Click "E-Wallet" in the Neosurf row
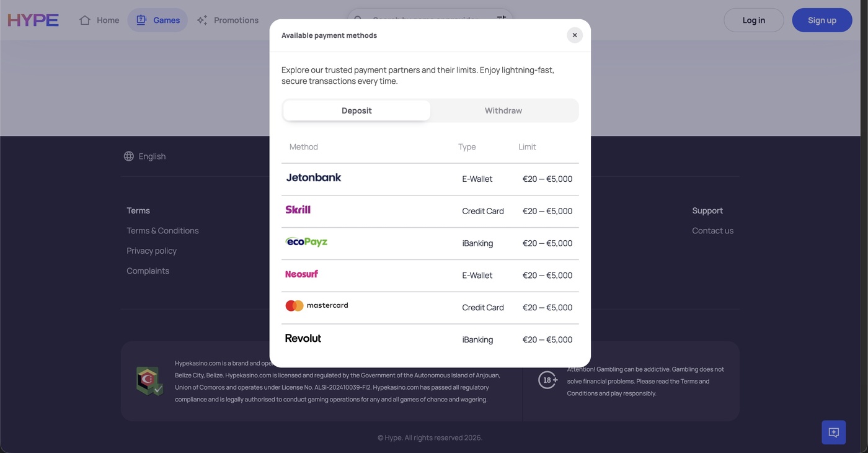The width and height of the screenshot is (868, 453). pos(477,276)
